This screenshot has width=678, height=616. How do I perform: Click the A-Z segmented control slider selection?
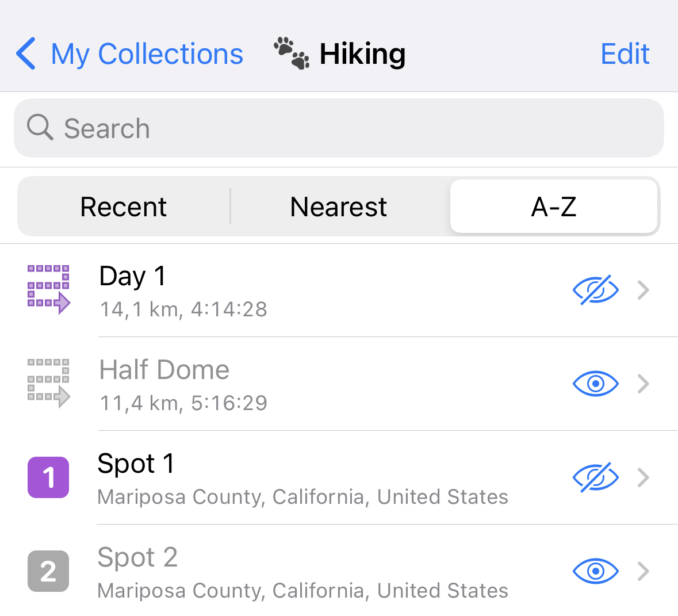554,206
